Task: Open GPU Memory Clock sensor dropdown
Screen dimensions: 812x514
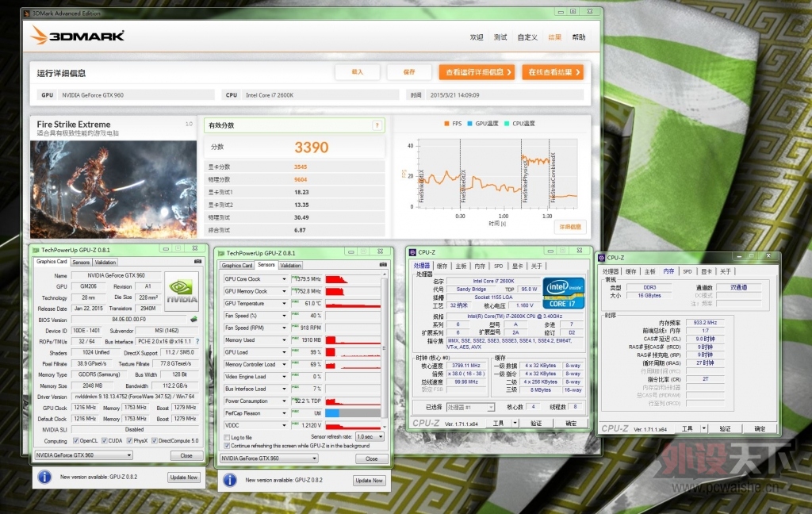Action: tap(284, 291)
